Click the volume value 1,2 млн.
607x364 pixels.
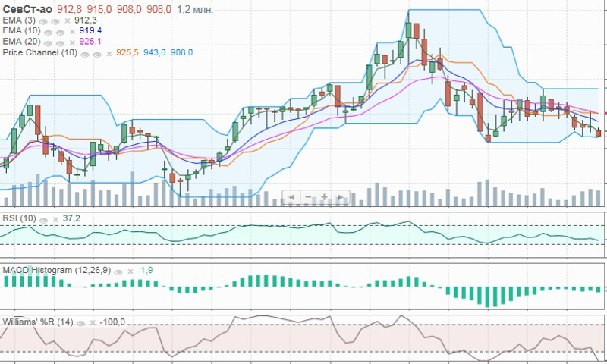195,10
